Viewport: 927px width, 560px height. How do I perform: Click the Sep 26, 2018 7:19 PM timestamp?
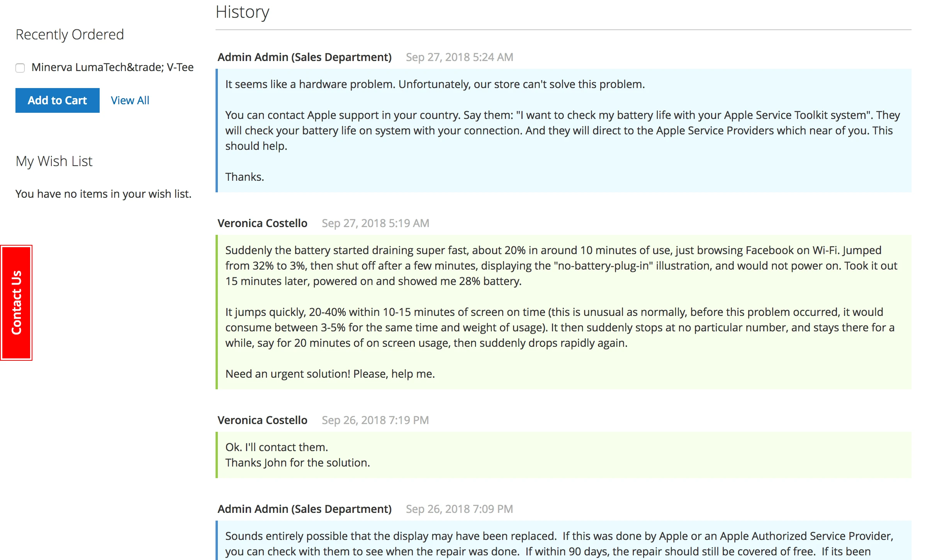[375, 420]
